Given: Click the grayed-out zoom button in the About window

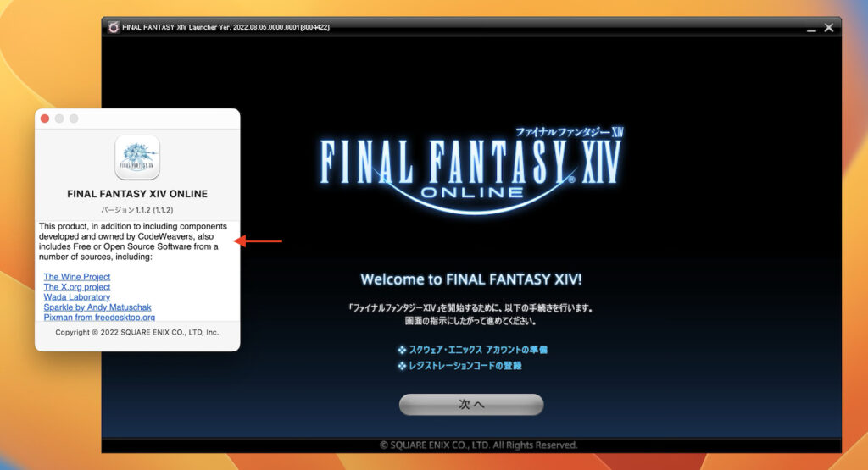Looking at the screenshot, I should tap(74, 119).
